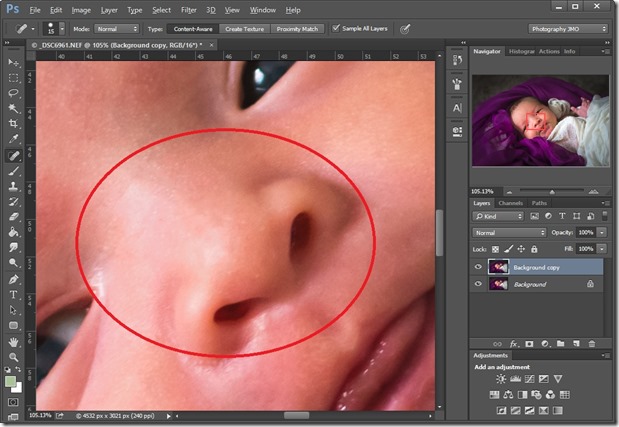Open the Opacity slider dropdown arrow
This screenshot has width=619, height=427.
(602, 232)
